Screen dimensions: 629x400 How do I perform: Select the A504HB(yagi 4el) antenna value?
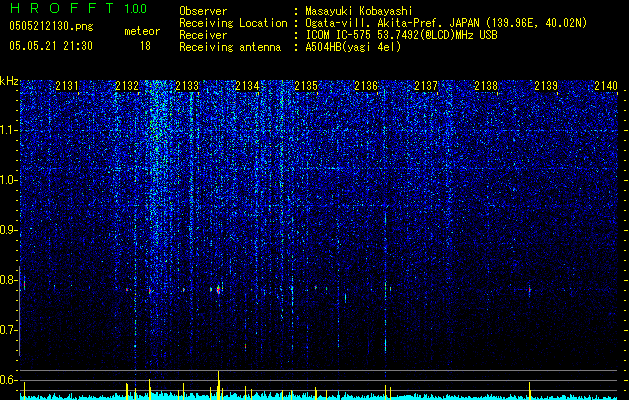pos(353,47)
